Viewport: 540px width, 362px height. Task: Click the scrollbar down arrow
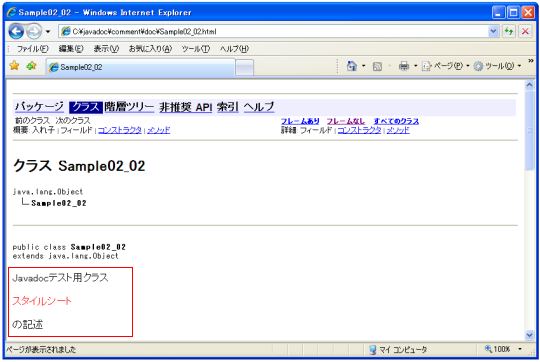coord(529,334)
